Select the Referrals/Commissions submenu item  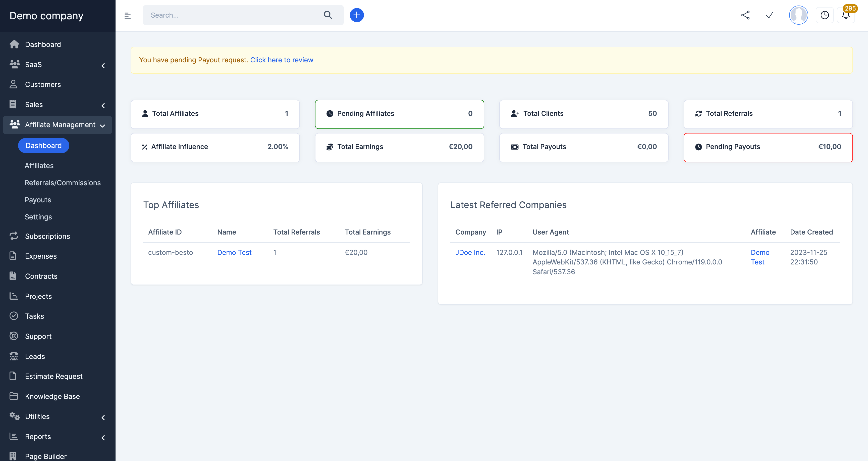coord(63,182)
